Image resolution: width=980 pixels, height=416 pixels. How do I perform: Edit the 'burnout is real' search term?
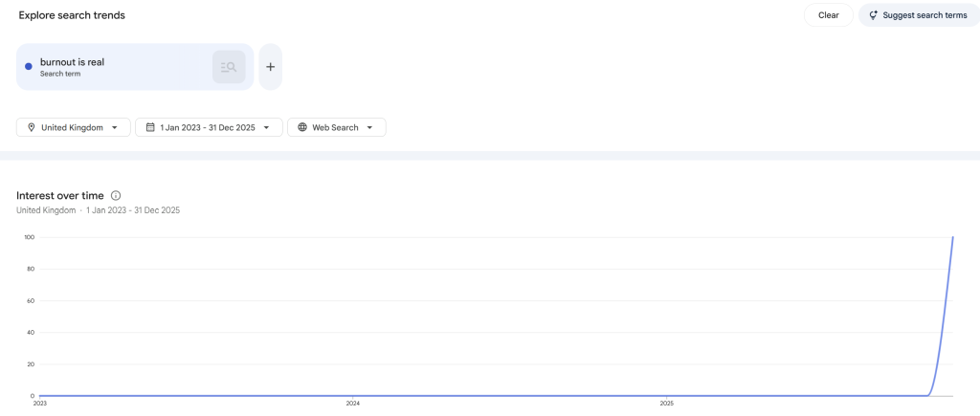(72, 62)
